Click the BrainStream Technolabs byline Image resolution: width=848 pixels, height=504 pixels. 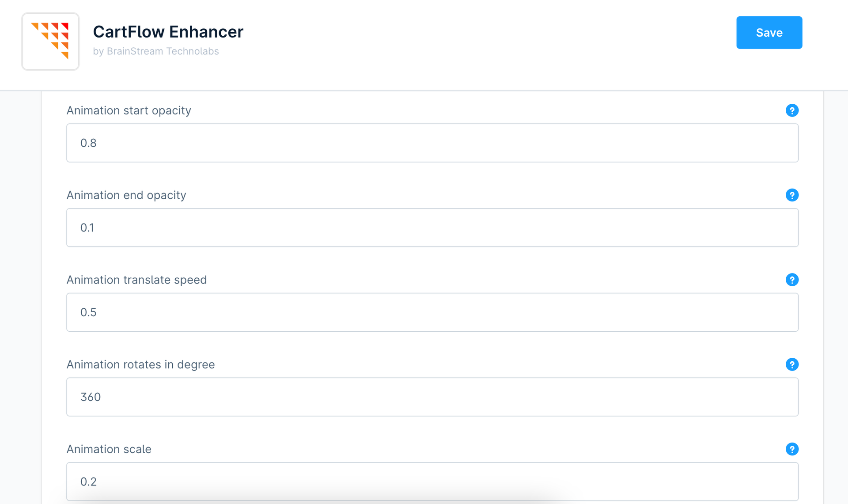click(x=156, y=51)
